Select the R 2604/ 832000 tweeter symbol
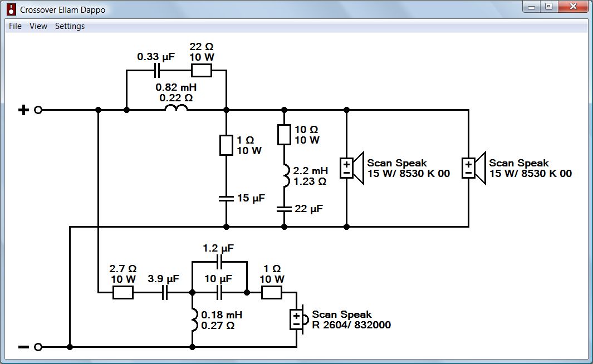 pos(299,320)
